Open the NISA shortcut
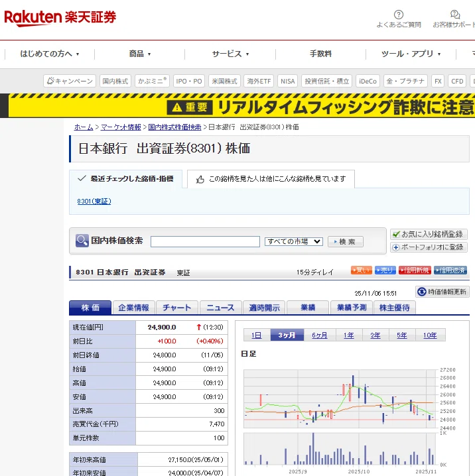The image size is (475, 476). point(288,81)
